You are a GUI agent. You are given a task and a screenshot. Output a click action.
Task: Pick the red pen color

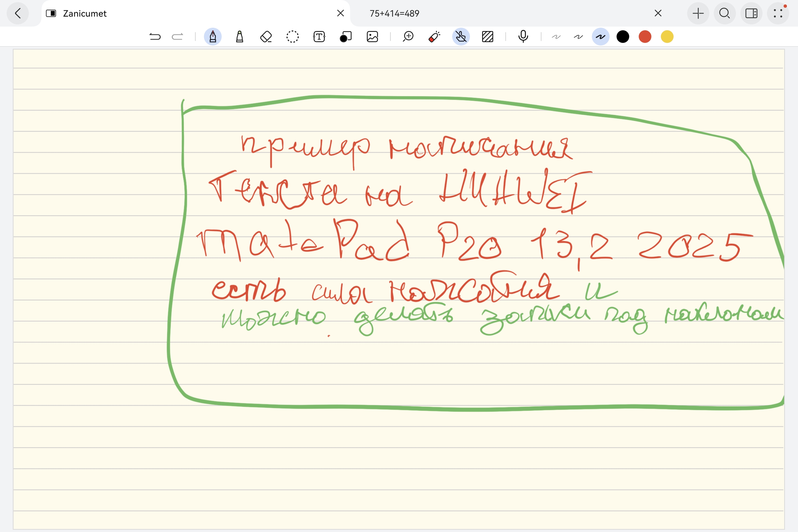tap(645, 37)
